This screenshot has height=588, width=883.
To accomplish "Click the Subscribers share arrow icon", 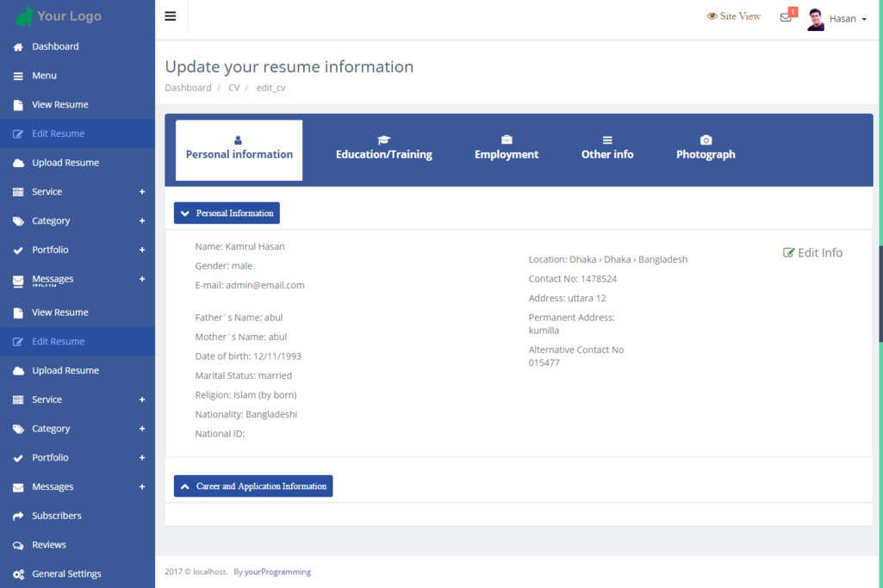I will click(18, 517).
